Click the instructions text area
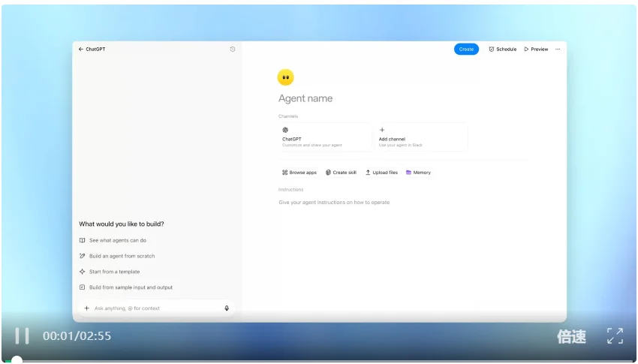The width and height of the screenshot is (638, 364). click(335, 202)
